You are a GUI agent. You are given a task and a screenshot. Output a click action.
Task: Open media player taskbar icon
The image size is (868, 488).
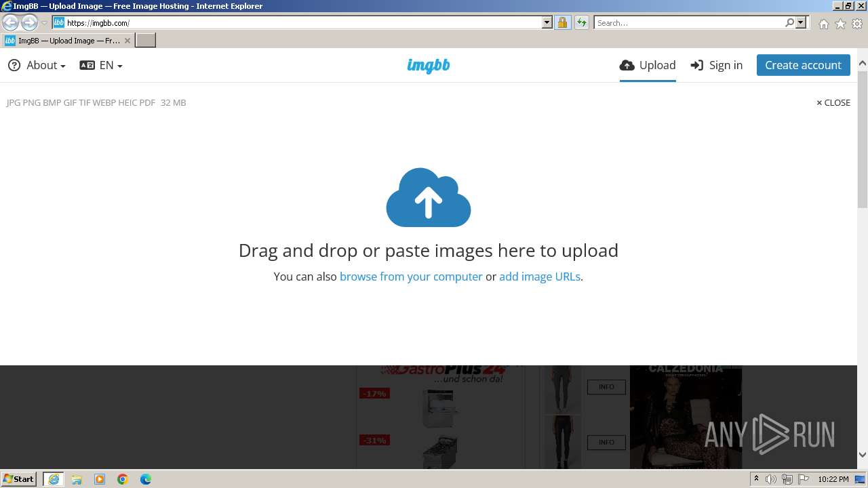click(x=100, y=479)
